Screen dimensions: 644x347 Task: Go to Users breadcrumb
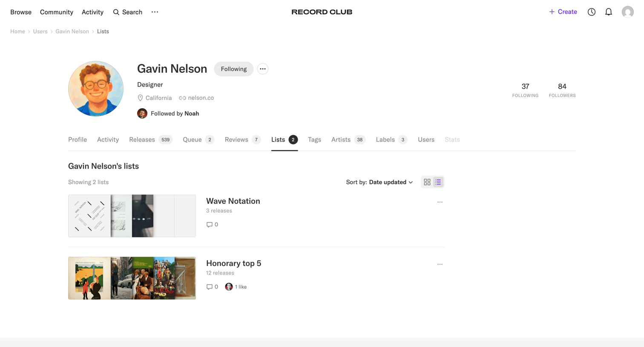click(40, 31)
